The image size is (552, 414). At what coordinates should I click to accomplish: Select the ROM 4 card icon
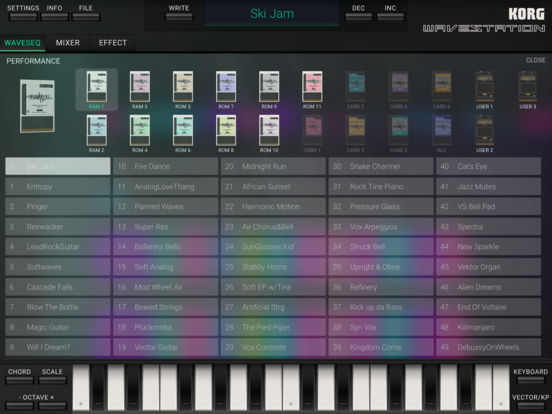[x=140, y=130]
